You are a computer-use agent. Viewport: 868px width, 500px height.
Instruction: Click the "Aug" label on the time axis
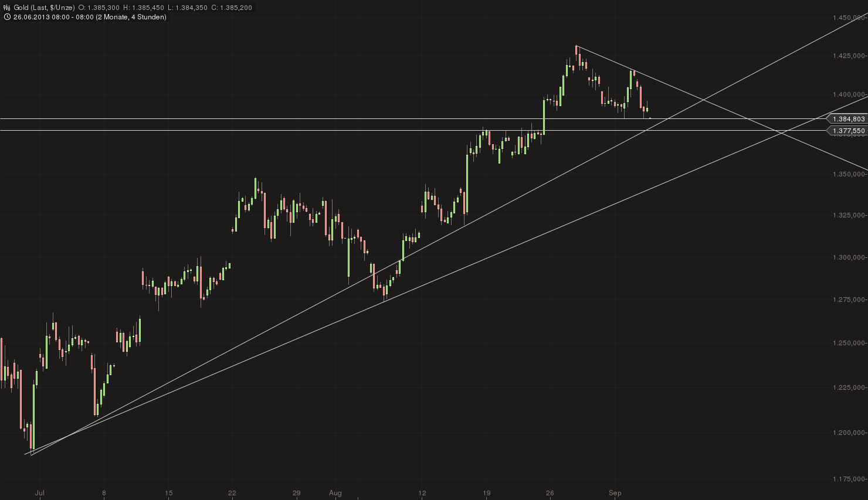tap(337, 493)
